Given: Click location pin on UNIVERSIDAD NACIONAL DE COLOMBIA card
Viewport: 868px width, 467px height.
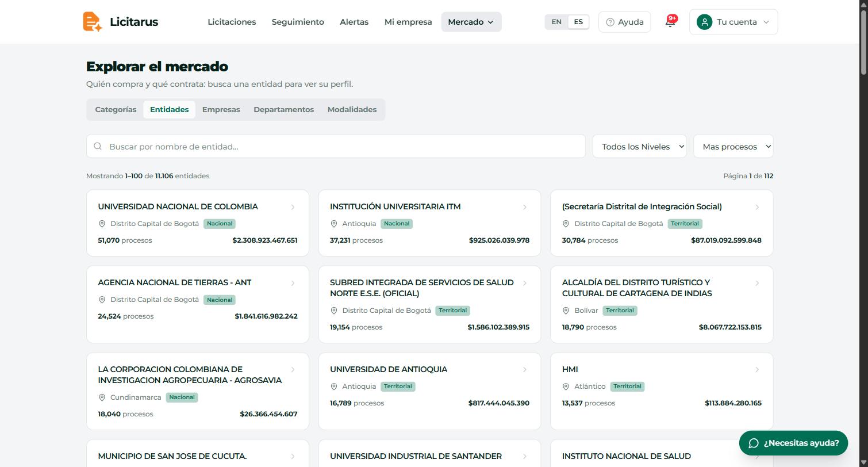Looking at the screenshot, I should 102,224.
